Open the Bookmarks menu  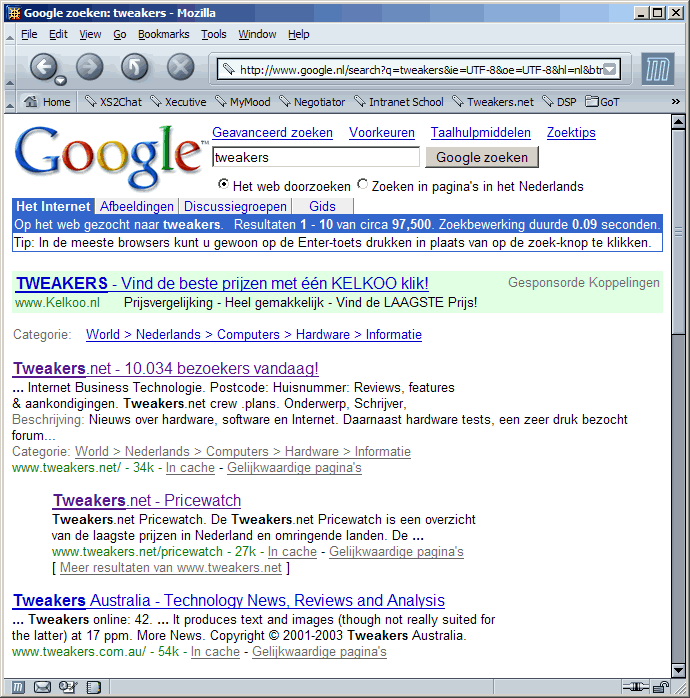coord(163,34)
